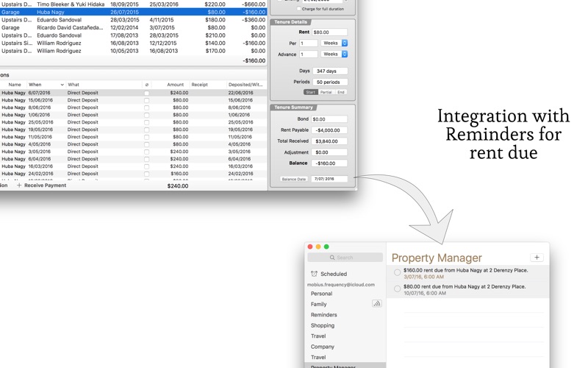Click the Rent amount field
This screenshot has width=588, height=368.
pyautogui.click(x=329, y=32)
